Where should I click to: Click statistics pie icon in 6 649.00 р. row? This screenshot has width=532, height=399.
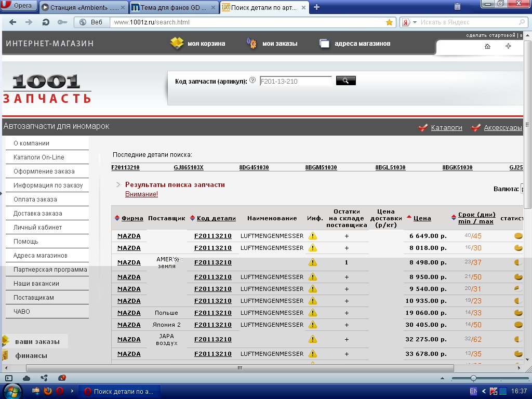[x=518, y=236]
